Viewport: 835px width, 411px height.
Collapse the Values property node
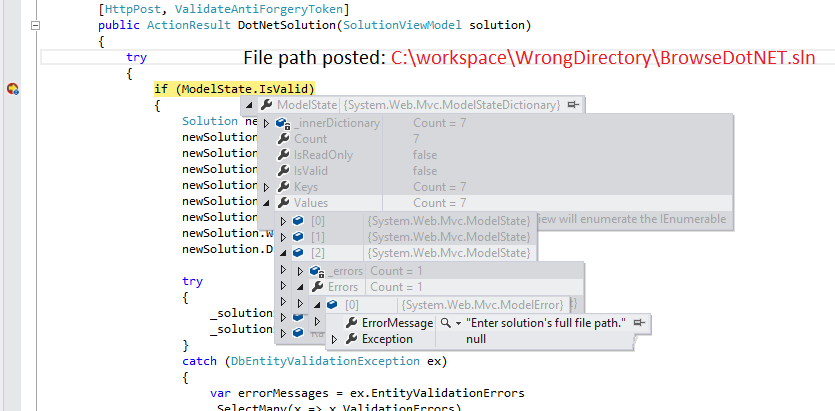tap(266, 203)
